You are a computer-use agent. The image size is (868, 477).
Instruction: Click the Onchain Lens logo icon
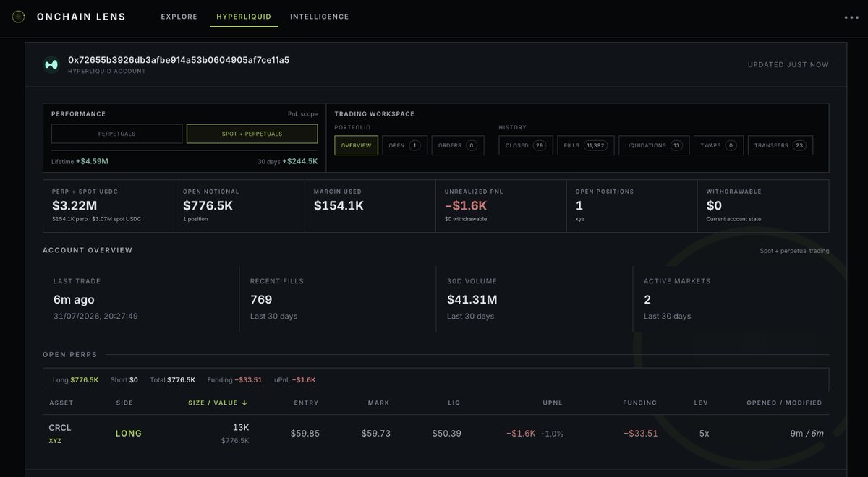19,17
